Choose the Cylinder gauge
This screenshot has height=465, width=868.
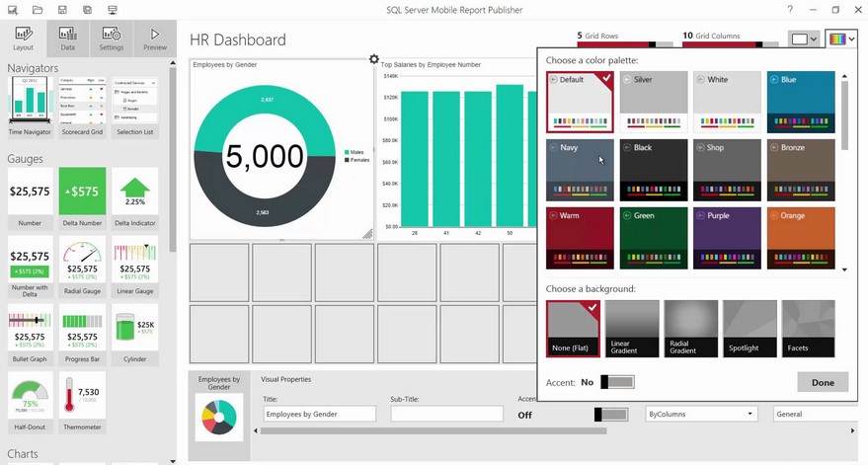[x=134, y=335]
